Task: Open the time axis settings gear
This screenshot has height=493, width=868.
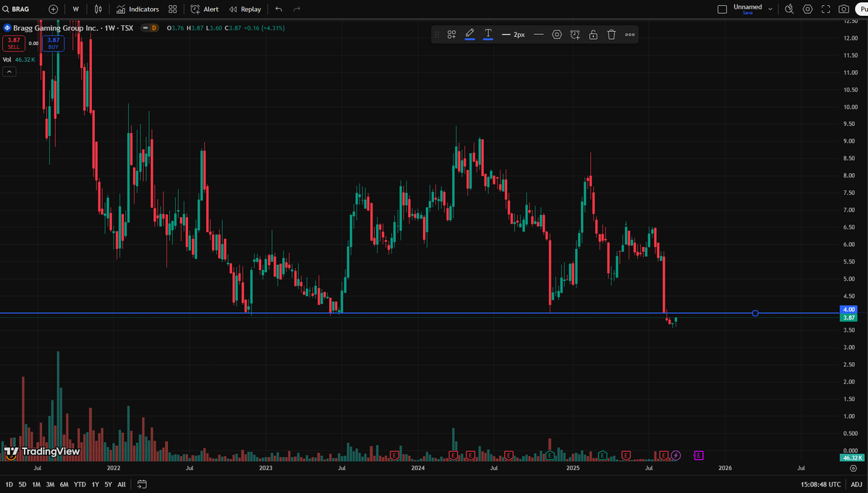Action: (x=854, y=468)
